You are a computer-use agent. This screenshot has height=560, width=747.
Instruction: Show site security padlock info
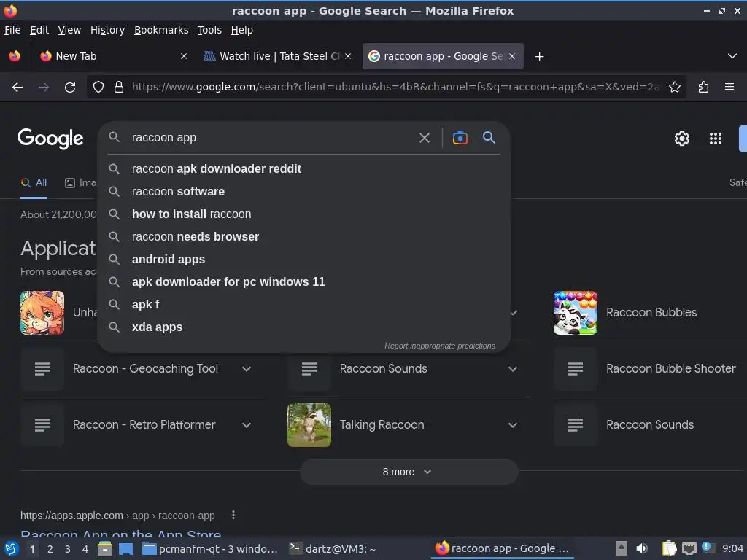(x=119, y=87)
